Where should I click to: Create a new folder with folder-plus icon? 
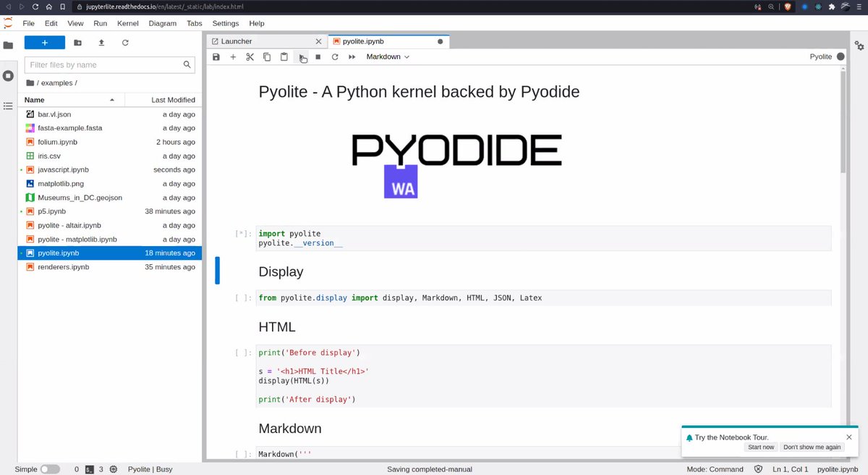tap(77, 43)
